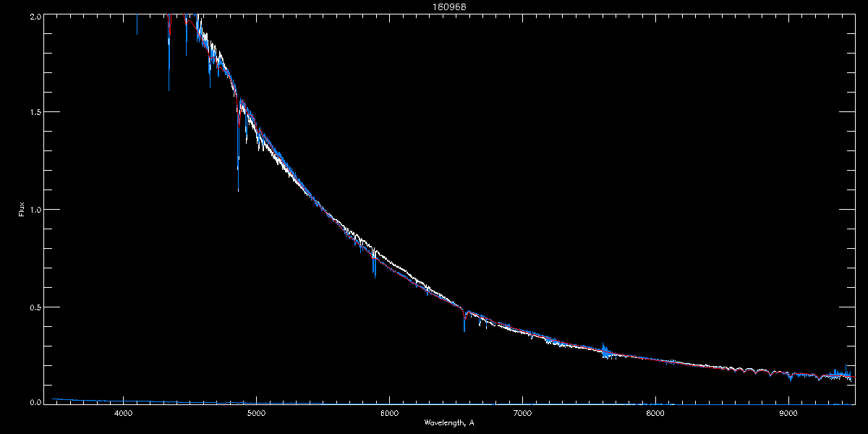The image size is (868, 434).
Task: Click the plot title 160968
Action: (434, 7)
